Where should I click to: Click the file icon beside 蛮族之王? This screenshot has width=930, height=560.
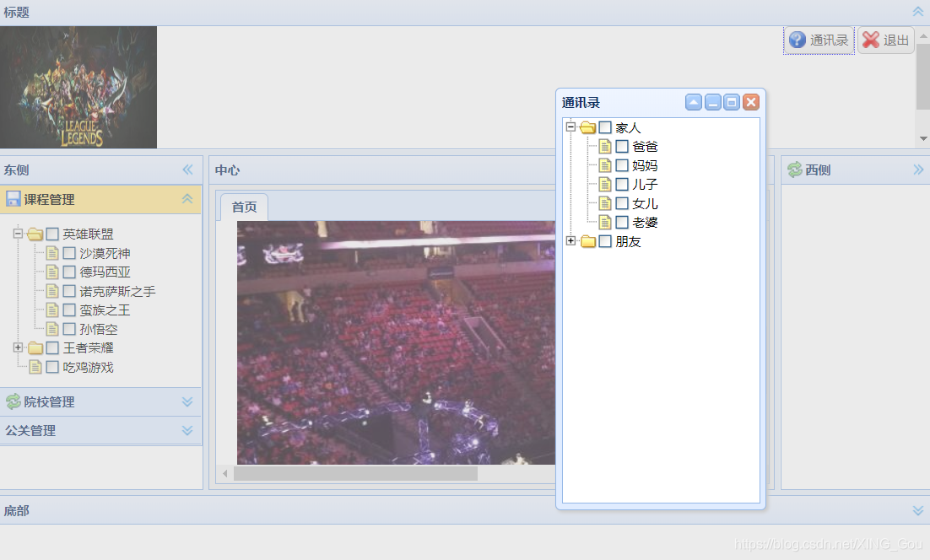pos(53,310)
